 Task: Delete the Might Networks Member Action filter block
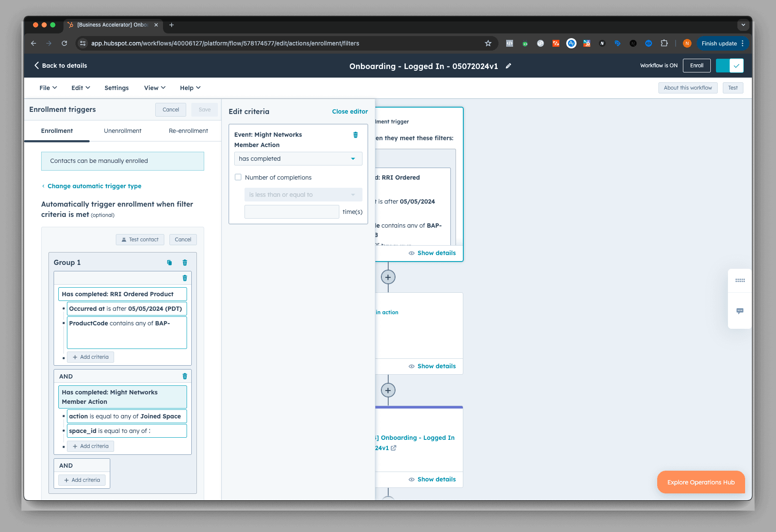point(185,376)
